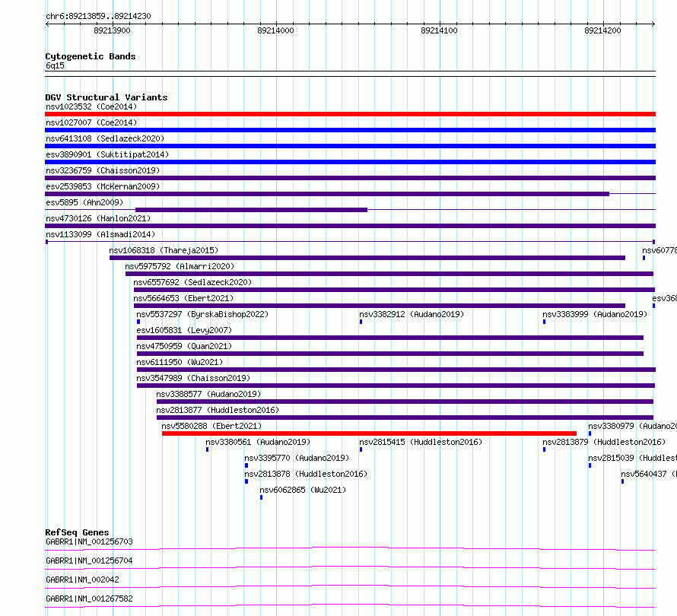The width and height of the screenshot is (677, 616).
Task: Click the nsv3388577 (Audano2019) label
Action: [x=208, y=394]
